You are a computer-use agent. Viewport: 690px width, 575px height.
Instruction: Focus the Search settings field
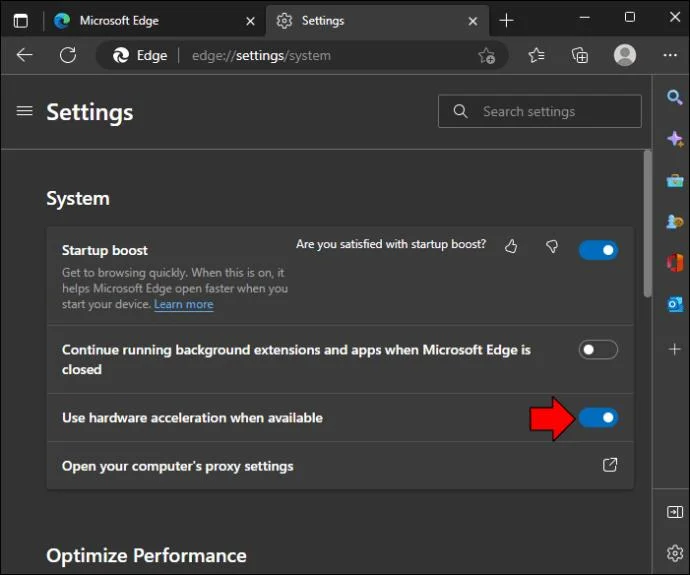click(540, 111)
